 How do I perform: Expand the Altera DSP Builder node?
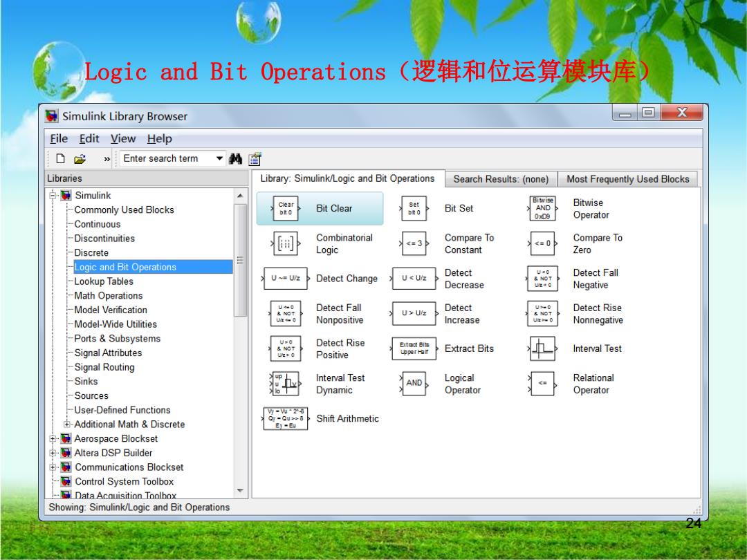[53, 453]
